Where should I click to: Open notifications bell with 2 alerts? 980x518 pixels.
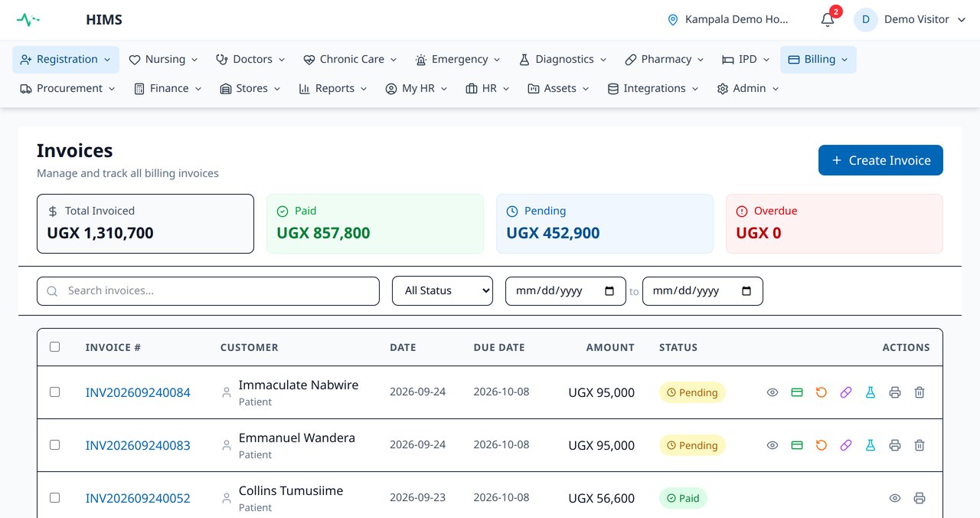tap(828, 20)
